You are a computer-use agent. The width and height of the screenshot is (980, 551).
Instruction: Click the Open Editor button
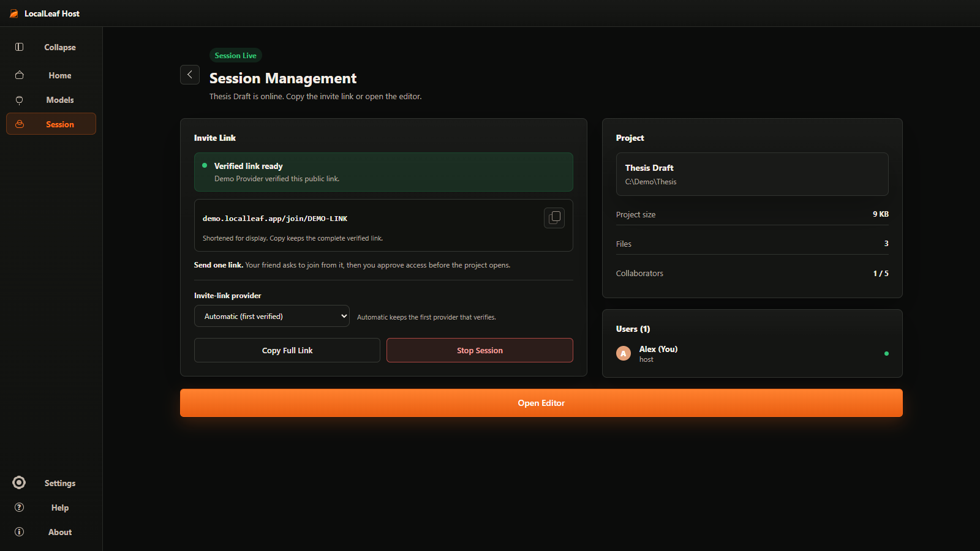[x=541, y=403]
